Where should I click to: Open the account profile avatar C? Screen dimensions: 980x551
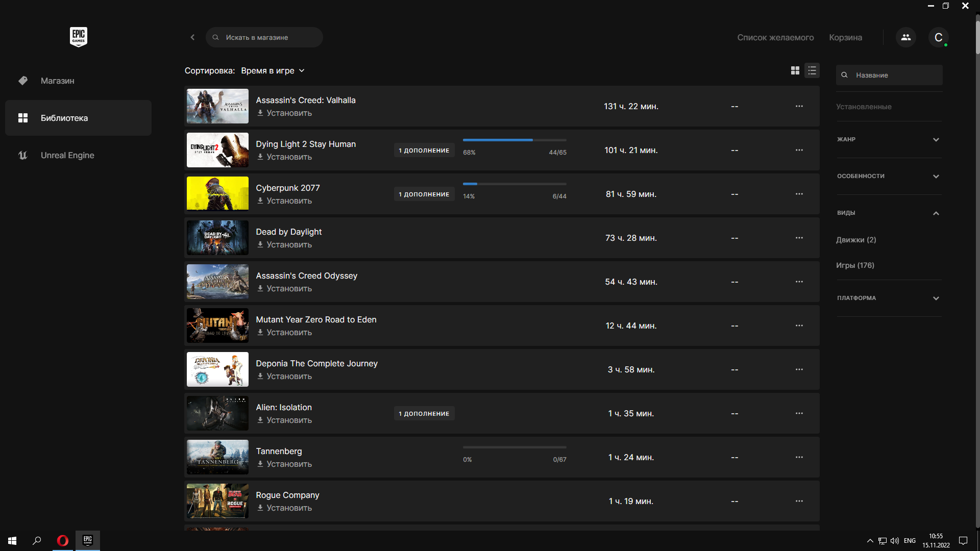click(938, 37)
